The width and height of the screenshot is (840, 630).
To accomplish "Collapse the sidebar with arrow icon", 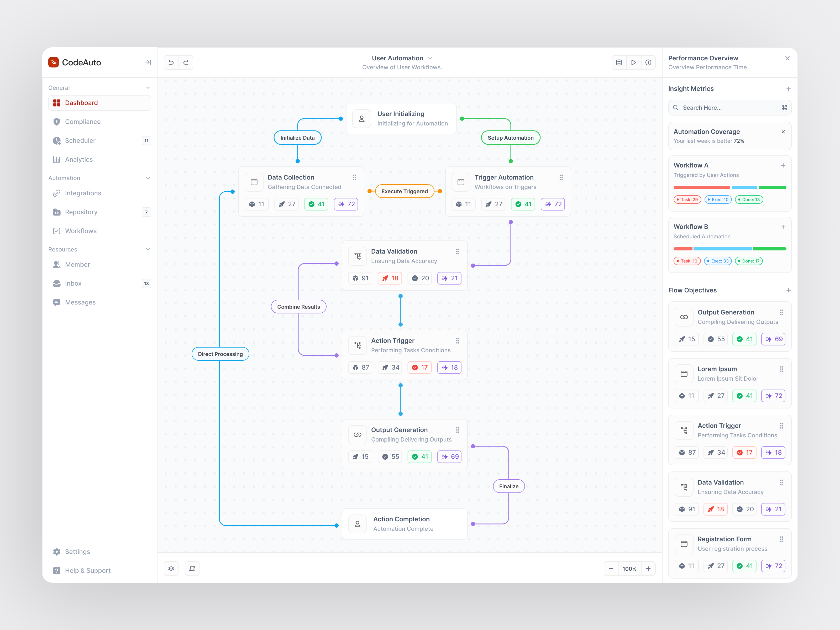I will [148, 62].
